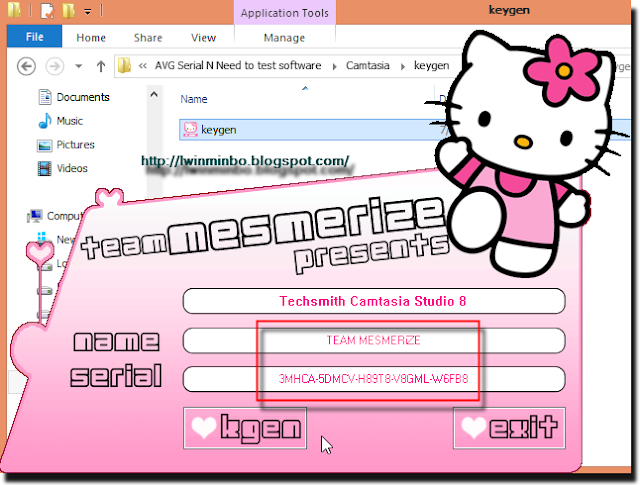
Task: Sort by Name column header
Action: [194, 99]
